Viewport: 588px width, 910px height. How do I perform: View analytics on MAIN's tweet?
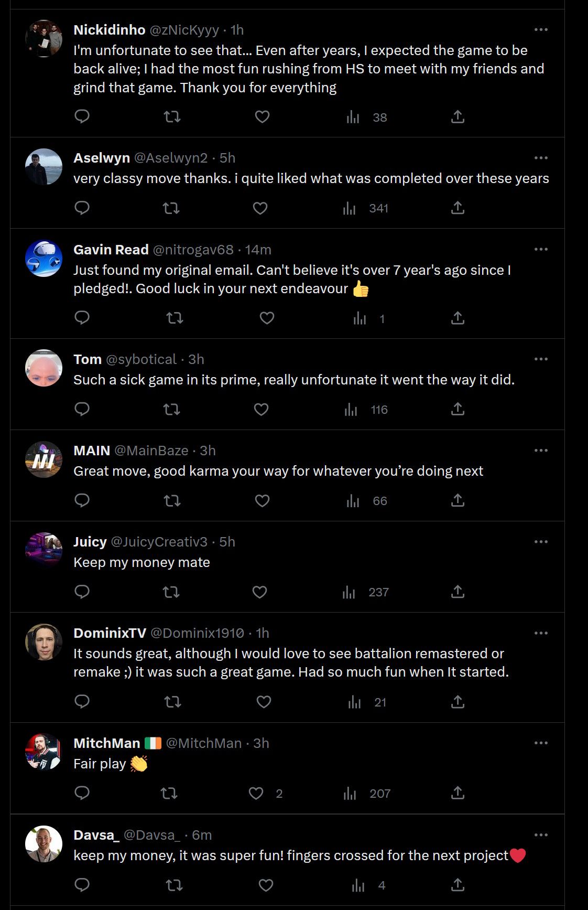353,501
